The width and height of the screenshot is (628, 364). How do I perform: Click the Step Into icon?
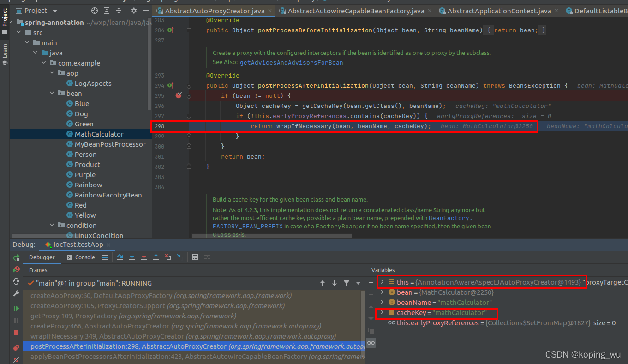[x=132, y=257]
